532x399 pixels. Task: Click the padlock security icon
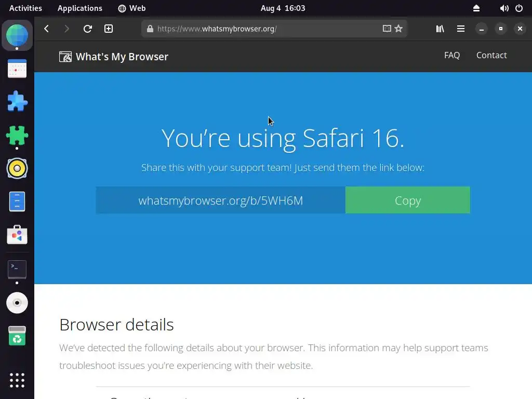pos(150,29)
